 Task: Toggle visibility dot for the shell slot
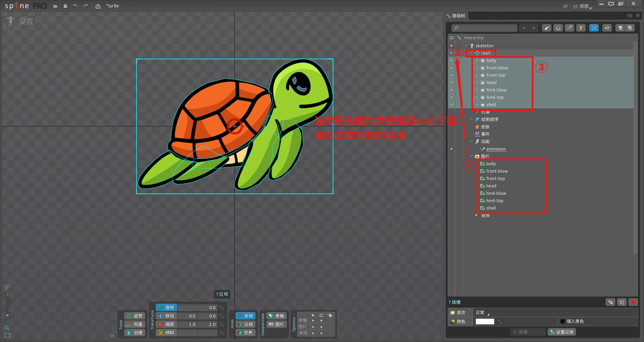(x=451, y=105)
